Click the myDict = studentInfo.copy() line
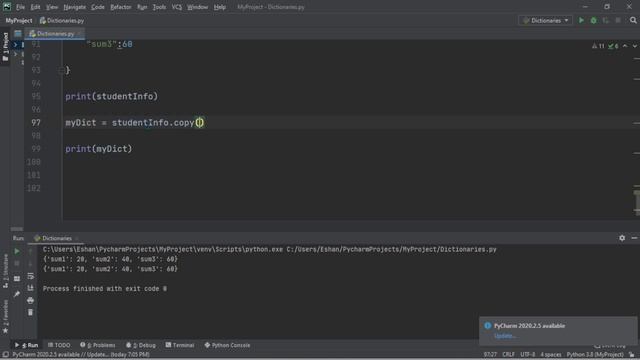This screenshot has height=360, width=640. tap(135, 123)
